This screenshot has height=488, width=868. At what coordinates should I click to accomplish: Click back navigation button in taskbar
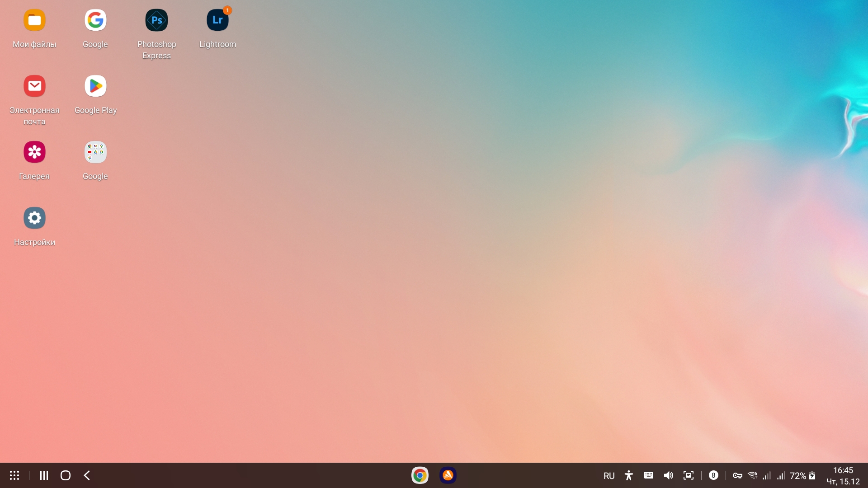pyautogui.click(x=86, y=475)
